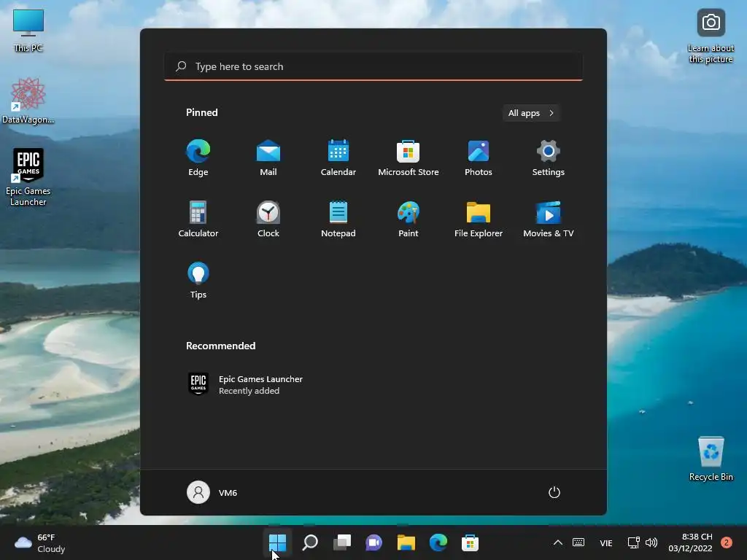Open Task View on the taskbar
This screenshot has width=747, height=560.
341,542
